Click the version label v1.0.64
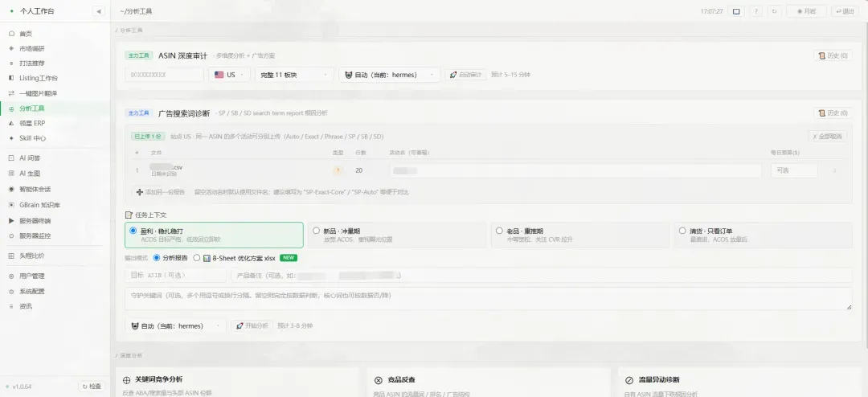The width and height of the screenshot is (868, 397). [23, 387]
